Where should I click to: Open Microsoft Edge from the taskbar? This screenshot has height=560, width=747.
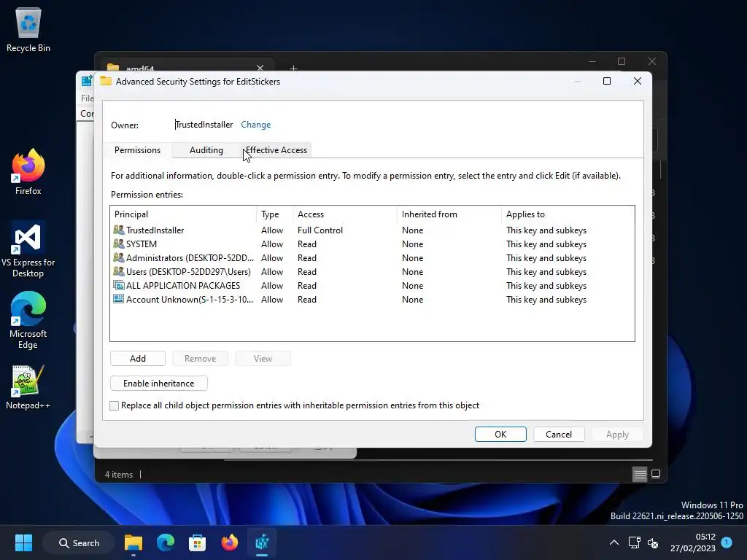[x=166, y=542]
